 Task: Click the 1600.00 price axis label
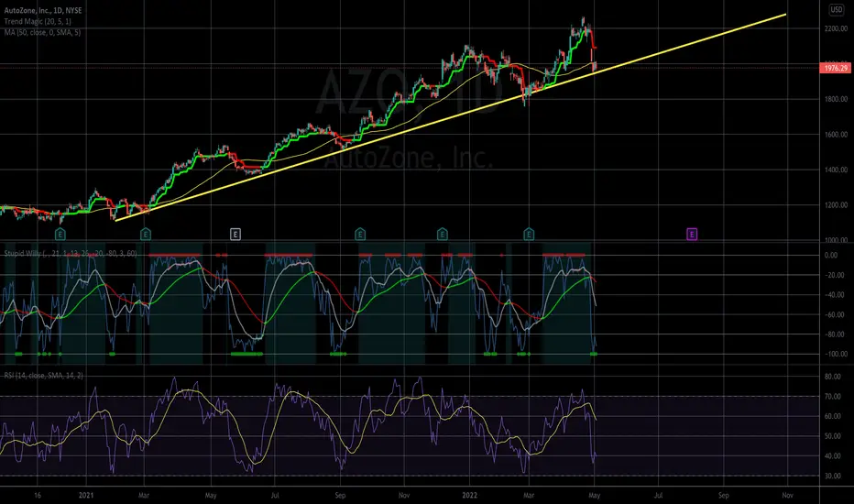click(x=836, y=135)
